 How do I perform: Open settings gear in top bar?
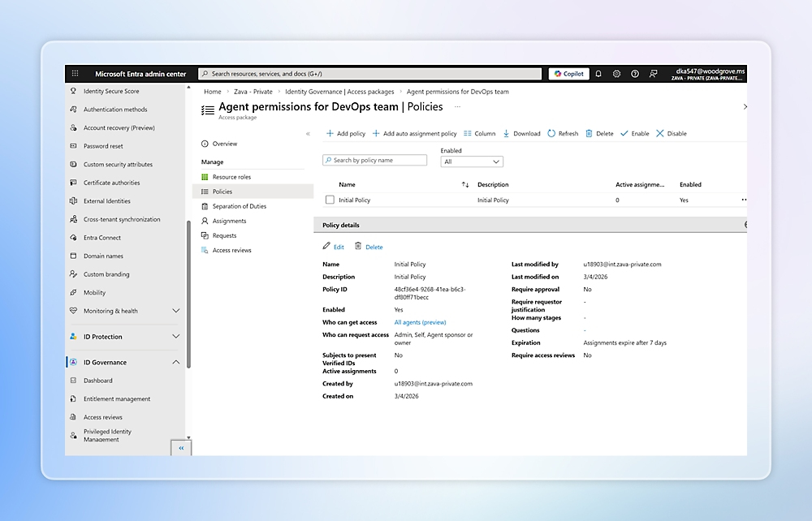pos(616,74)
